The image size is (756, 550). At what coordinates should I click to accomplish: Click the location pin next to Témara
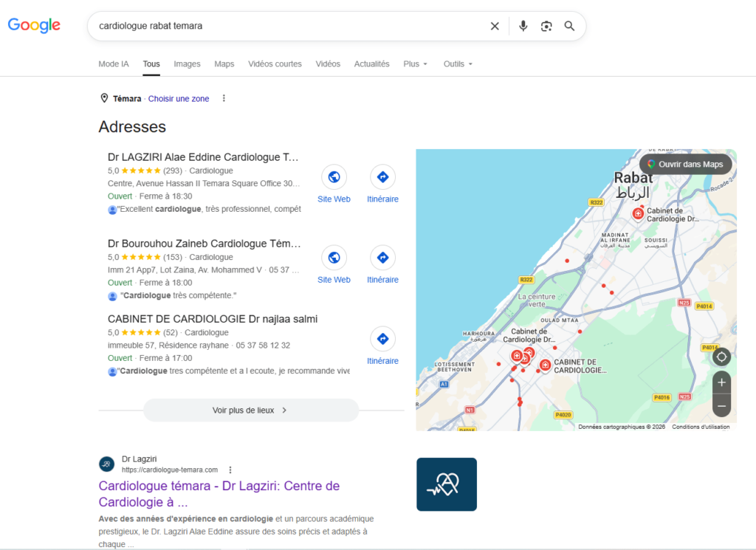(104, 98)
